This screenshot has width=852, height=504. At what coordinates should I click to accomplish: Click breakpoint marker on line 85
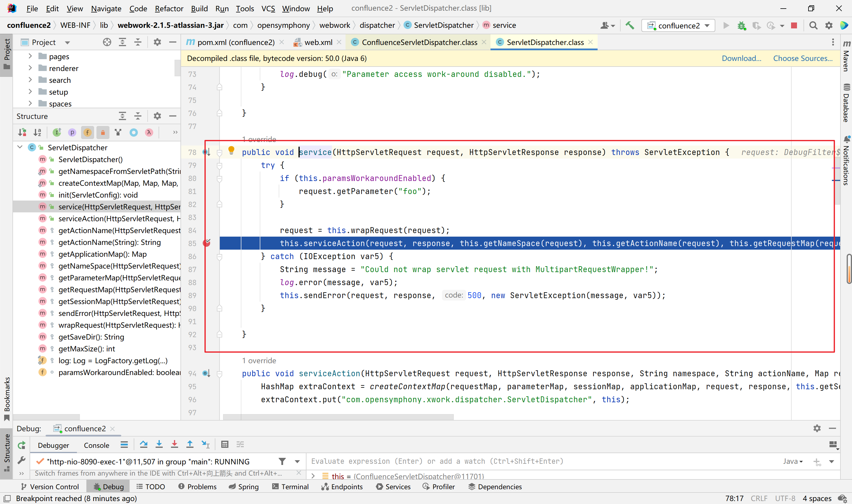(206, 243)
